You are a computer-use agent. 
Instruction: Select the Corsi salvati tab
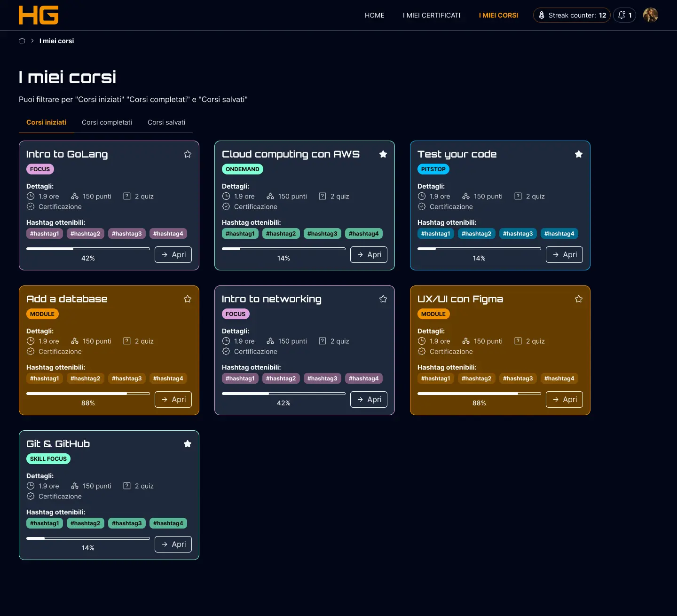(166, 122)
